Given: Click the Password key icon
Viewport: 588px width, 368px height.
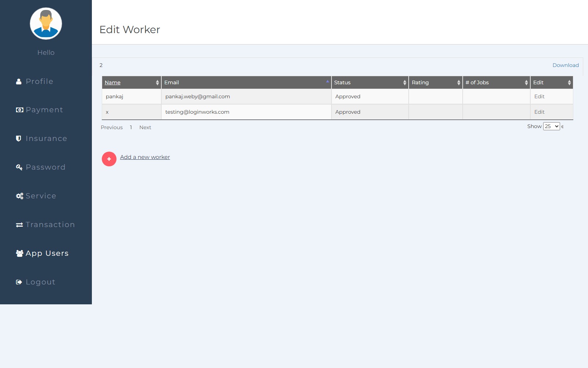Looking at the screenshot, I should pos(19,167).
